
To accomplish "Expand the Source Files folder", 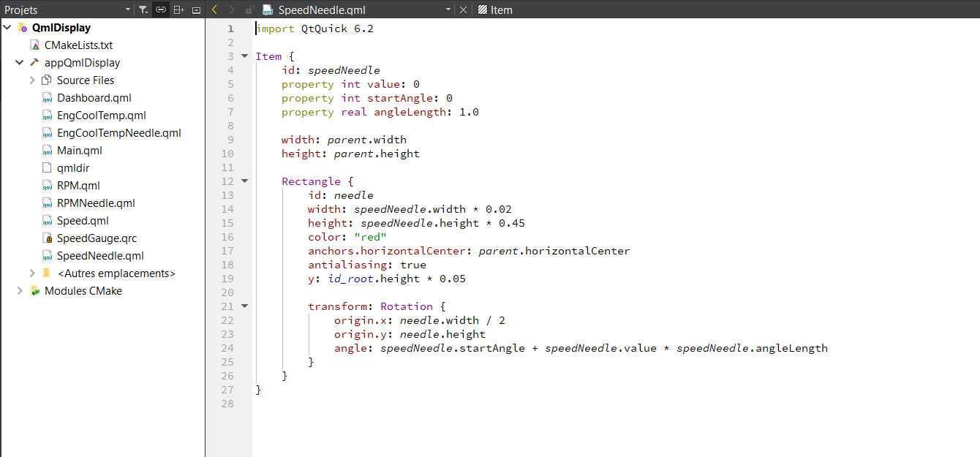I will click(32, 80).
